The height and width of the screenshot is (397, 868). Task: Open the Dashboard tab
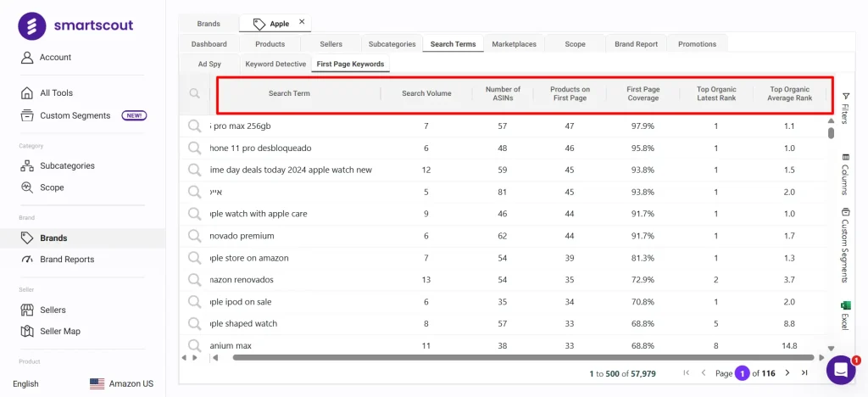(x=209, y=44)
